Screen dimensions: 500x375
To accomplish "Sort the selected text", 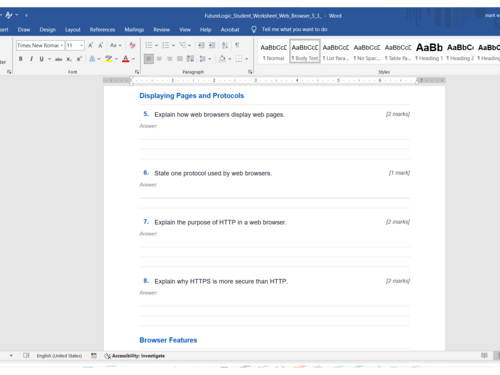I will coord(225,45).
